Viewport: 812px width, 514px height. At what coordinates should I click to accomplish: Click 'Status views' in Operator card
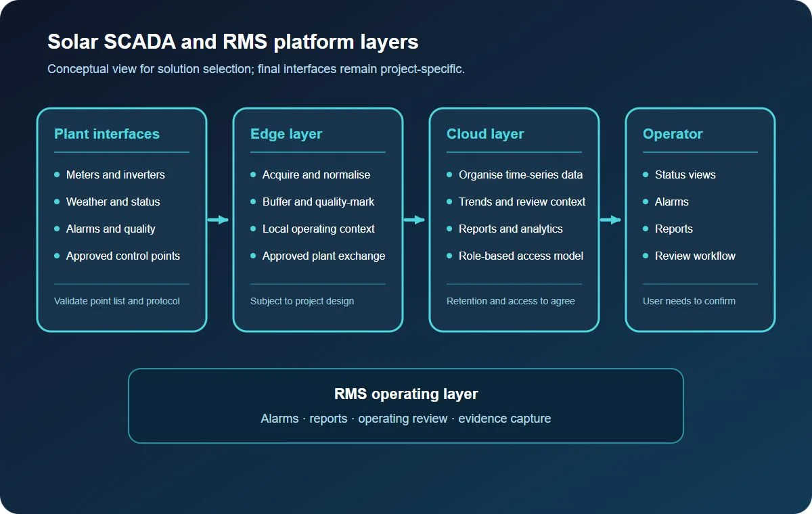685,174
